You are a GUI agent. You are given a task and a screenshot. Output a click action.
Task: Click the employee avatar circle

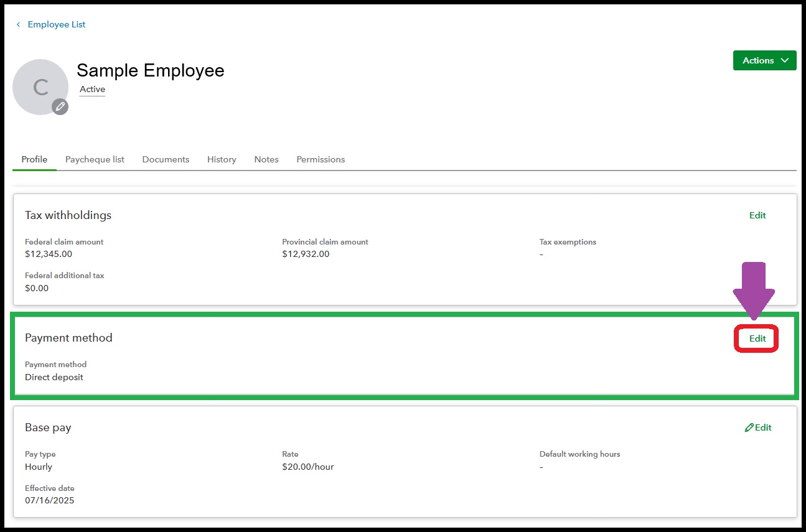[40, 87]
